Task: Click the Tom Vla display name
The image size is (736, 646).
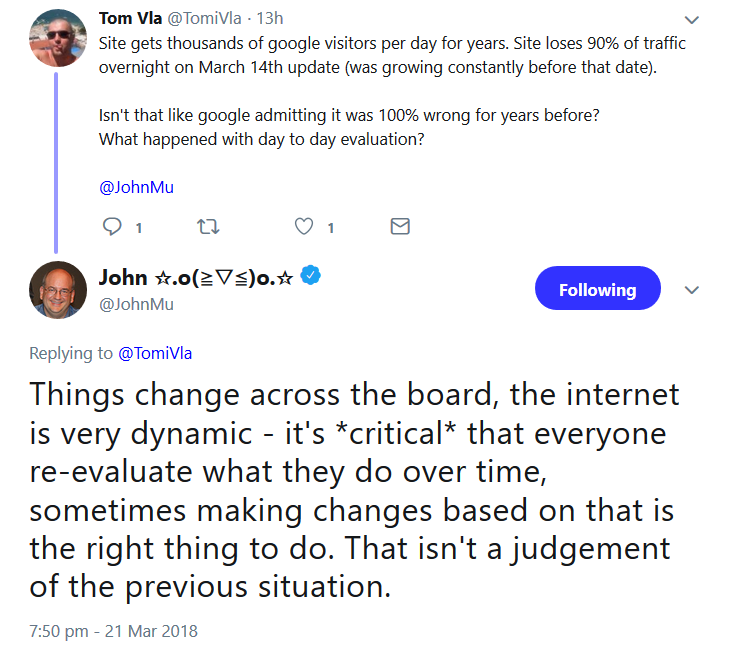Action: coord(127,19)
